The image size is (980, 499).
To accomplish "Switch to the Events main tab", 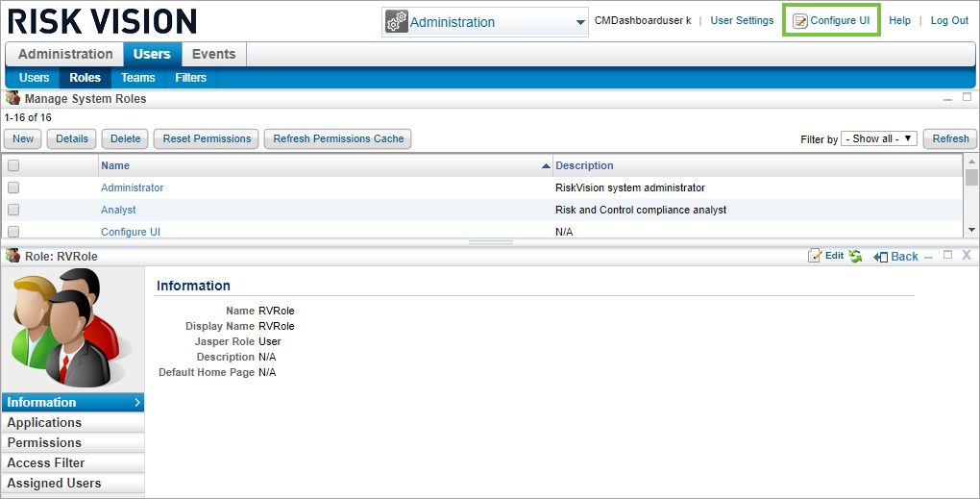I will pos(213,55).
